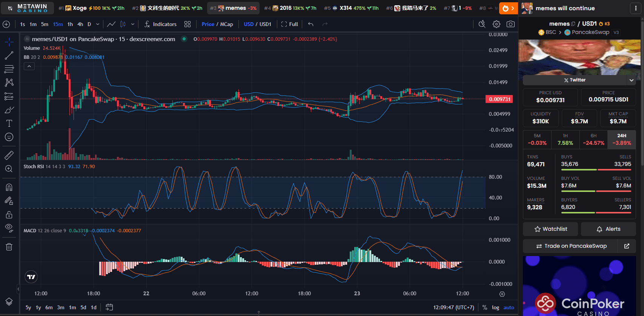Set chart range to 5y
The height and width of the screenshot is (316, 644).
(x=28, y=307)
